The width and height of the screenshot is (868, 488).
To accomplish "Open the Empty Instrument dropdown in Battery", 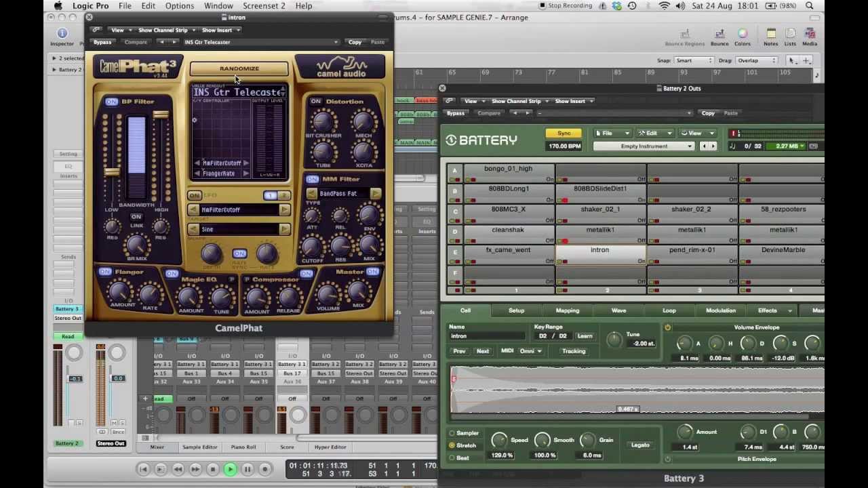I will [644, 146].
